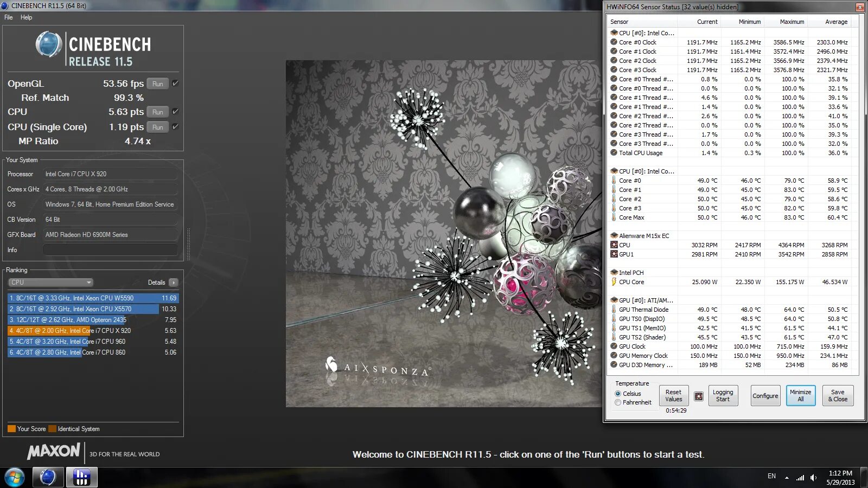Click the Minimize All button
This screenshot has width=868, height=488.
click(801, 396)
